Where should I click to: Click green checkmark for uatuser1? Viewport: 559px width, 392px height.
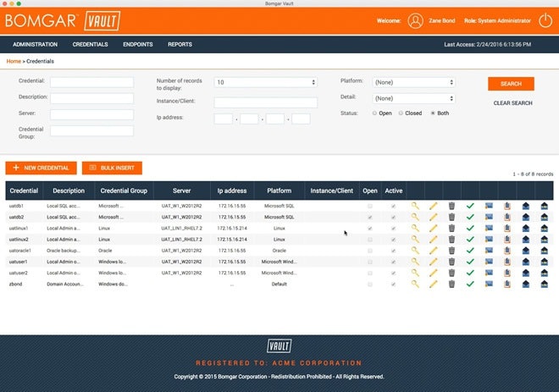(x=470, y=262)
